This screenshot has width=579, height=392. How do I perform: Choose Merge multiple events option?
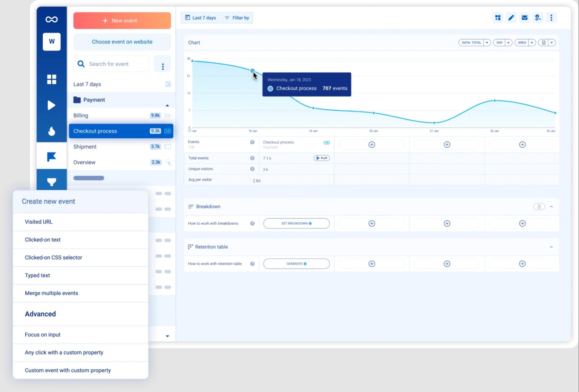click(x=51, y=293)
